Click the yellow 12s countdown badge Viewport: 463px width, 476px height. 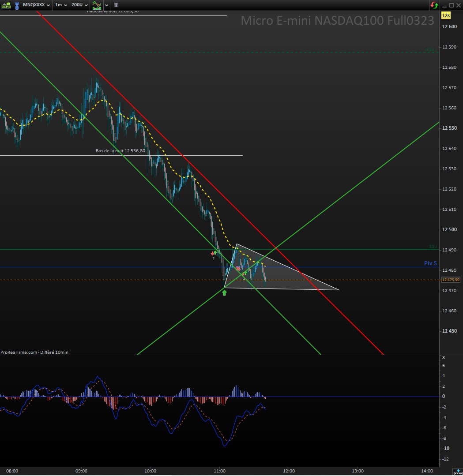[446, 15]
